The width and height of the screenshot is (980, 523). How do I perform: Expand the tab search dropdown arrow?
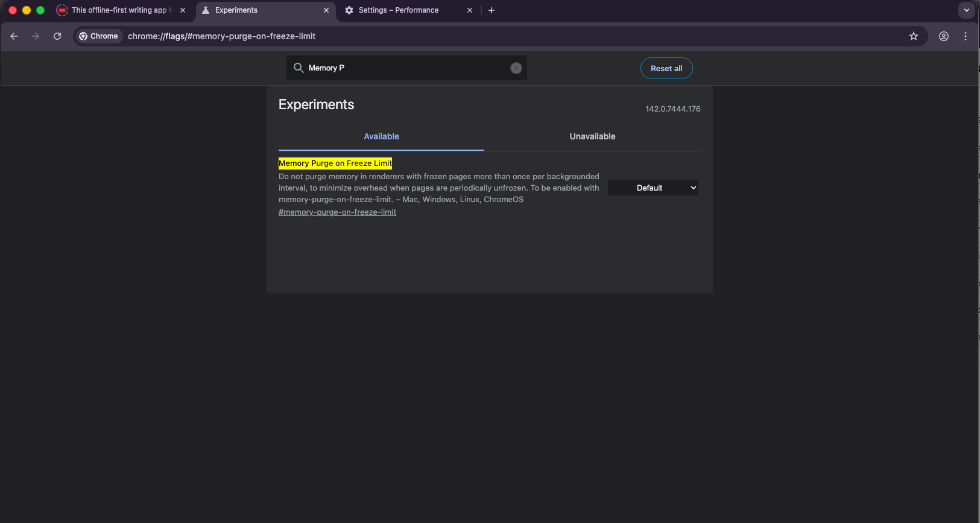click(x=967, y=10)
